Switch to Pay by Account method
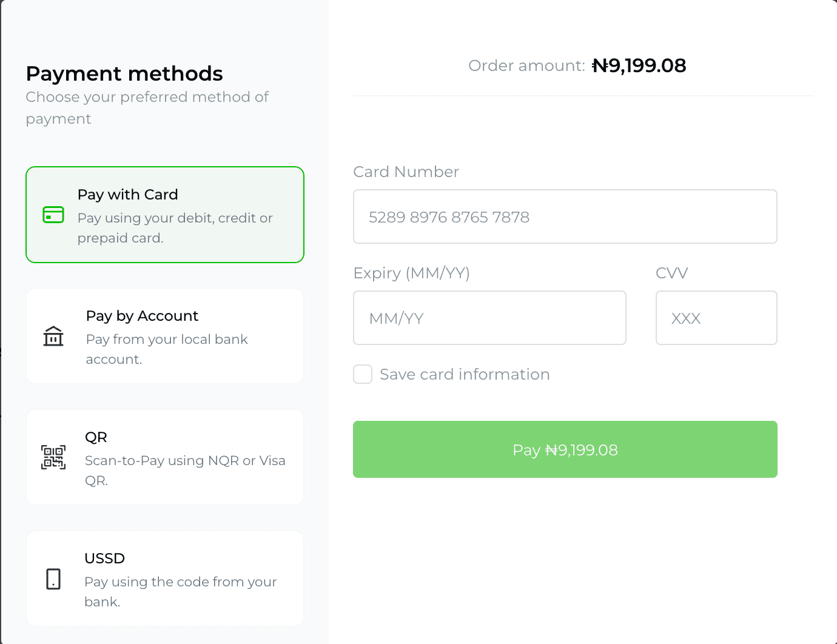 tap(142, 316)
